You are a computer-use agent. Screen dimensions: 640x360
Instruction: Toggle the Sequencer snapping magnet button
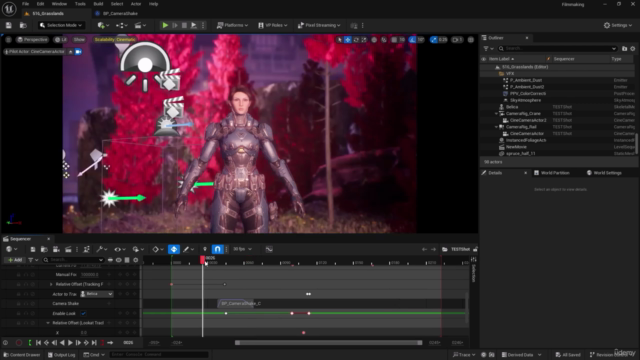[217, 249]
